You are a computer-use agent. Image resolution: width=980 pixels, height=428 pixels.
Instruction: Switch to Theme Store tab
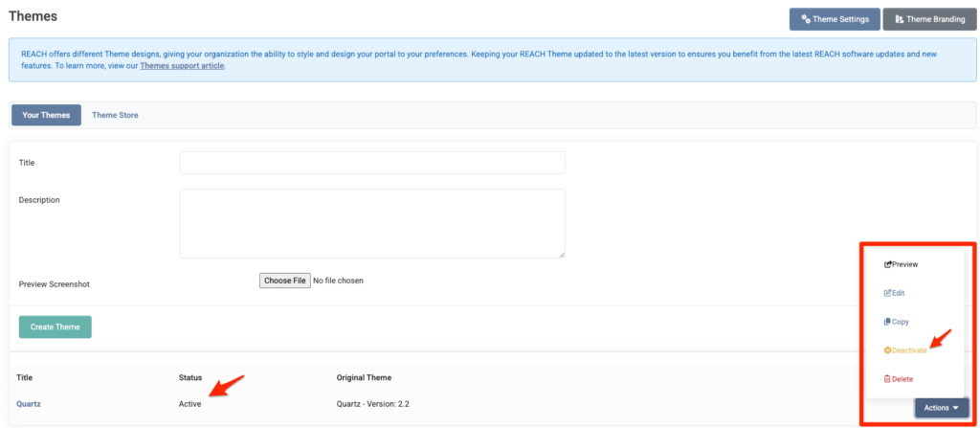coord(115,115)
